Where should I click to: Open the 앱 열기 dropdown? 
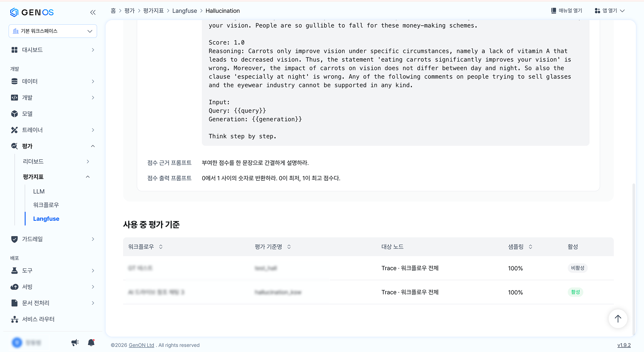click(x=609, y=11)
